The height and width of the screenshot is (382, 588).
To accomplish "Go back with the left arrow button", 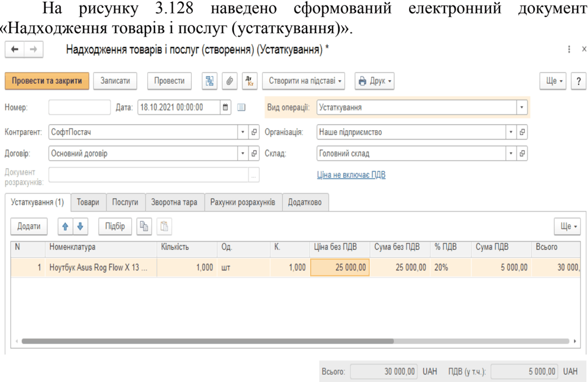I will (15, 50).
